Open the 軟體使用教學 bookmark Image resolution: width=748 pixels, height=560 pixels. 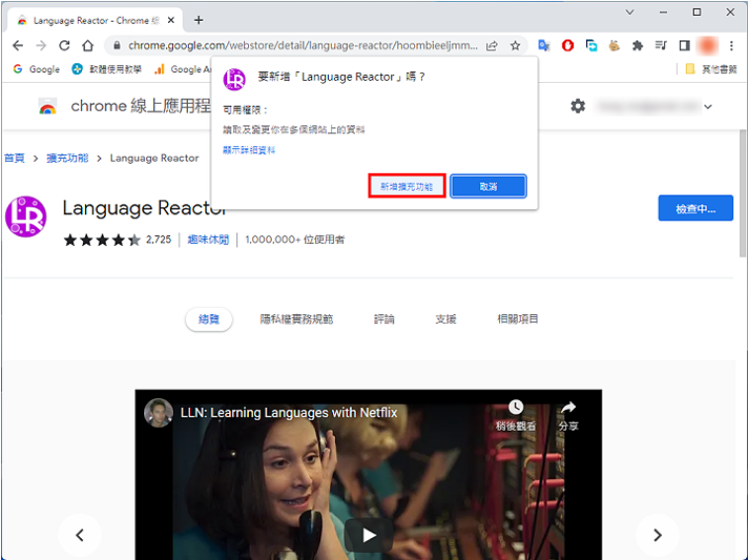[x=107, y=69]
